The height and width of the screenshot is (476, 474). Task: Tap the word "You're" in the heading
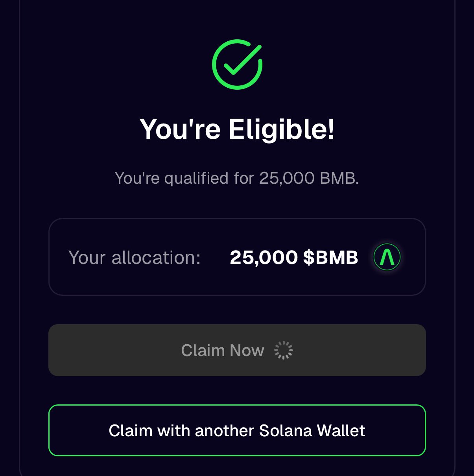[180, 129]
